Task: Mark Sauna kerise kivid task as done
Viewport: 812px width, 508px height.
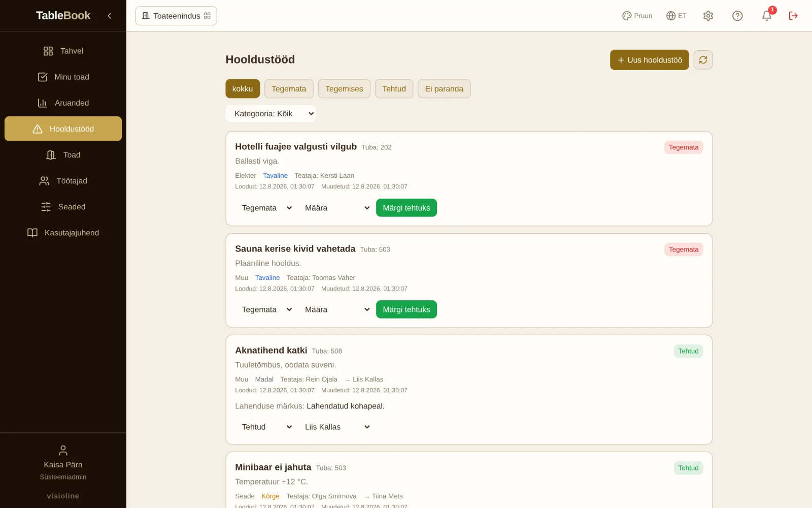Action: click(x=407, y=309)
